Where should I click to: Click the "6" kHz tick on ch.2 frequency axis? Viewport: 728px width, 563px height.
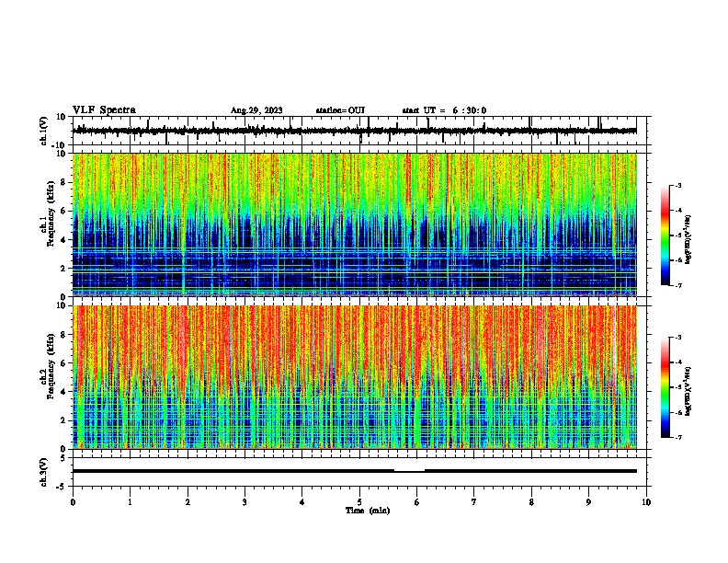pyautogui.click(x=63, y=363)
